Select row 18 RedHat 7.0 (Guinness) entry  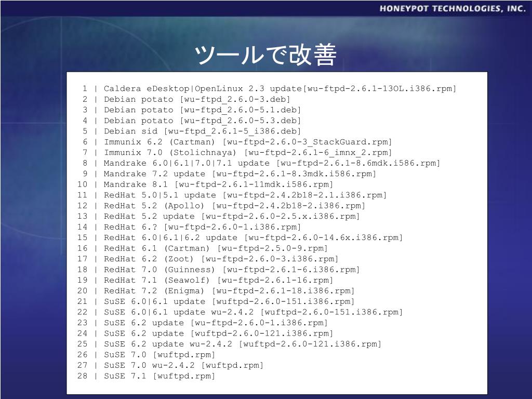click(219, 270)
